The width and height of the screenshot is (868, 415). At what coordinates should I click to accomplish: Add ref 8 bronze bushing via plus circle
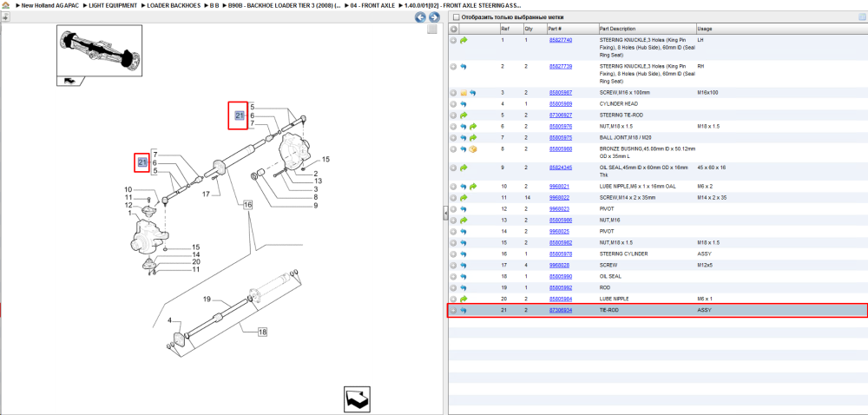coord(453,148)
